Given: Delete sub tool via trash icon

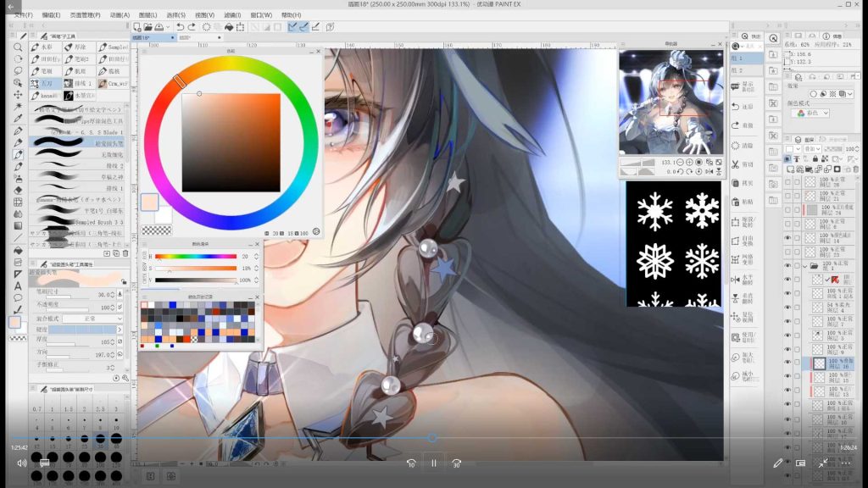Looking at the screenshot, I should (125, 253).
